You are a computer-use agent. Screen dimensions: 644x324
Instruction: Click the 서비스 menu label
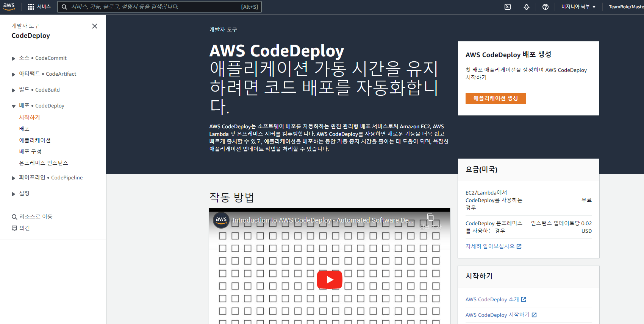click(44, 7)
